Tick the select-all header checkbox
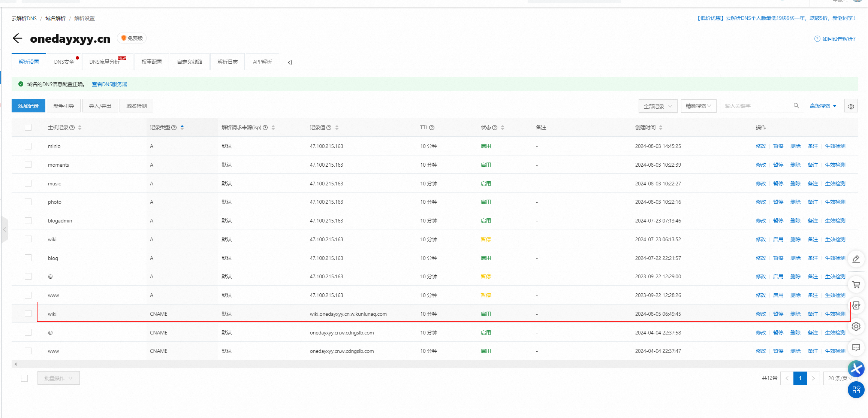Viewport: 868px width, 418px height. pos(28,127)
